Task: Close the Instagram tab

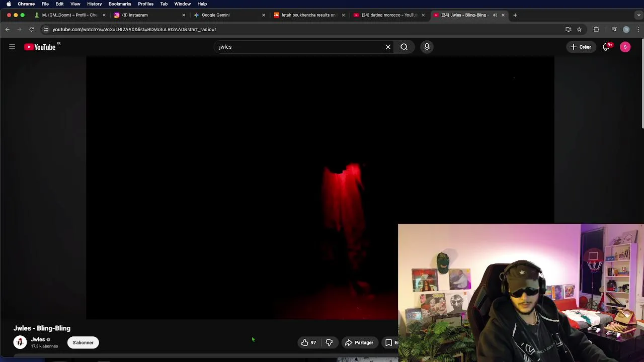Action: click(184, 15)
